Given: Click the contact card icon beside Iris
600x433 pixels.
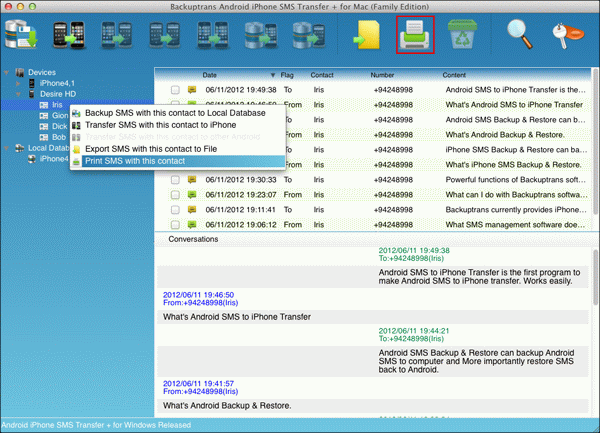Looking at the screenshot, I should point(44,105).
